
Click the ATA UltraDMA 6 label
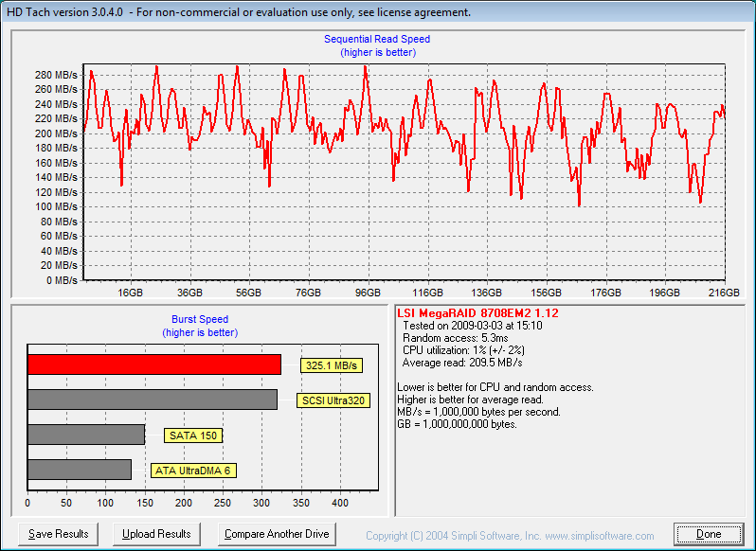click(193, 471)
